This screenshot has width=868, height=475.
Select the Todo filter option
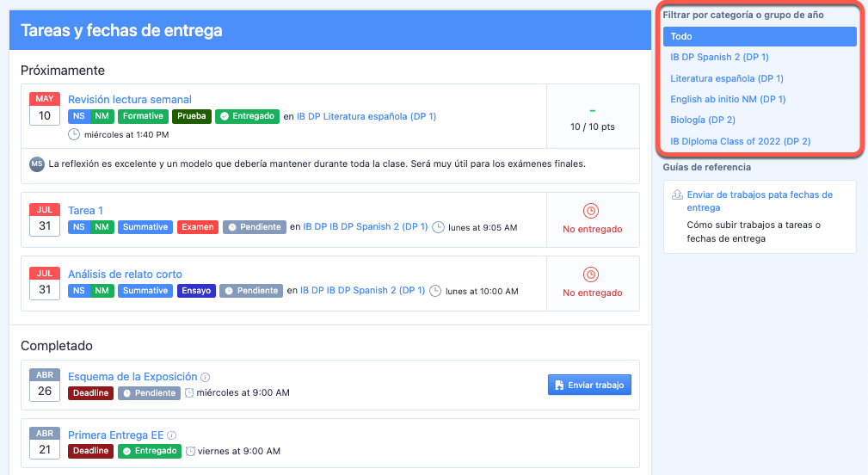pos(760,36)
